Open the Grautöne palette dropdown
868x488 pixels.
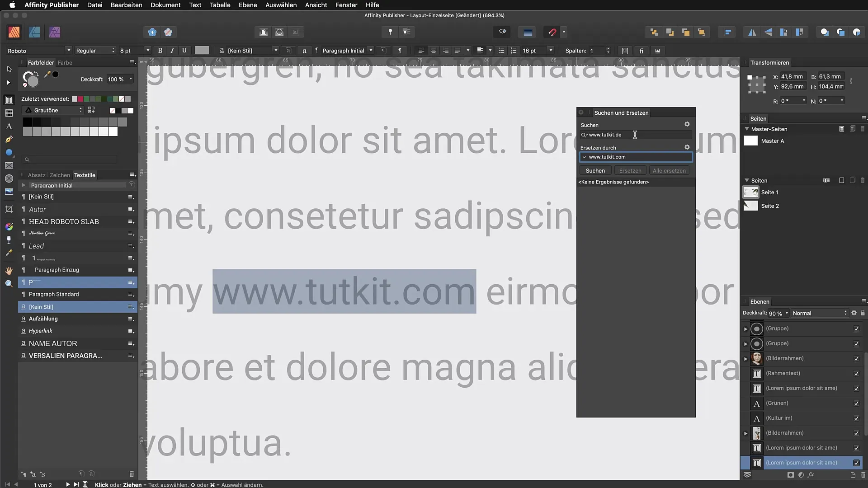tap(53, 110)
